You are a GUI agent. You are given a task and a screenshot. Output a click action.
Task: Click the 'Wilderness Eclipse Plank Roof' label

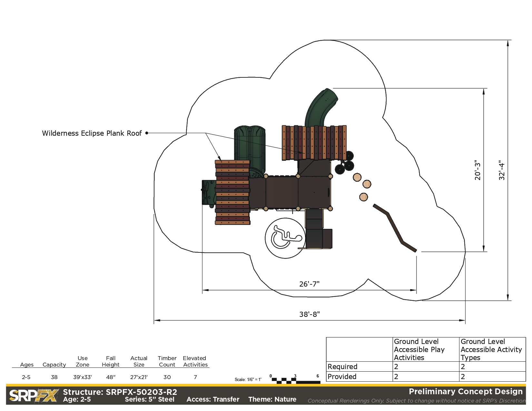point(92,133)
